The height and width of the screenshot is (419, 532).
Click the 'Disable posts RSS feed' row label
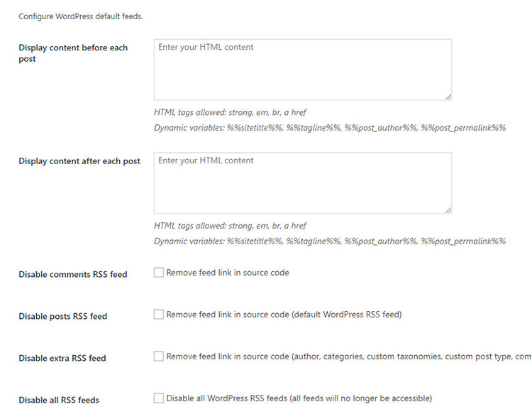[62, 316]
